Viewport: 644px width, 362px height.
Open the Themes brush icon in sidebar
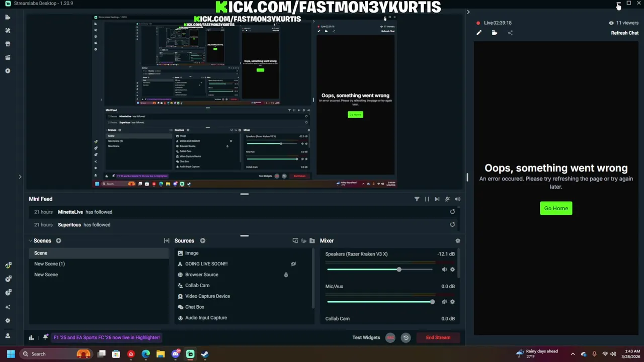click(x=8, y=31)
